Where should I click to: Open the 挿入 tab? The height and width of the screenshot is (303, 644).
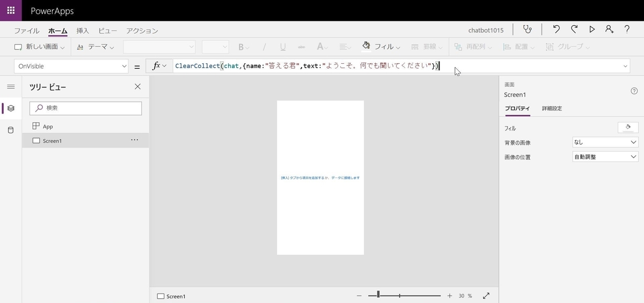(83, 31)
